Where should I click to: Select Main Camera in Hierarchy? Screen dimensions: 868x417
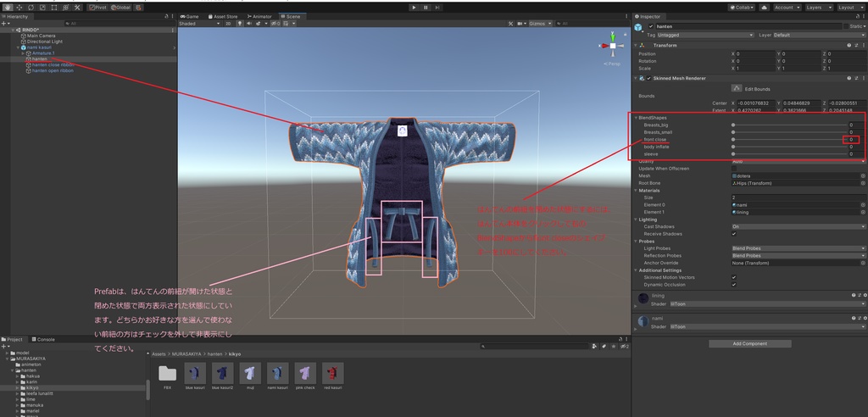(41, 36)
